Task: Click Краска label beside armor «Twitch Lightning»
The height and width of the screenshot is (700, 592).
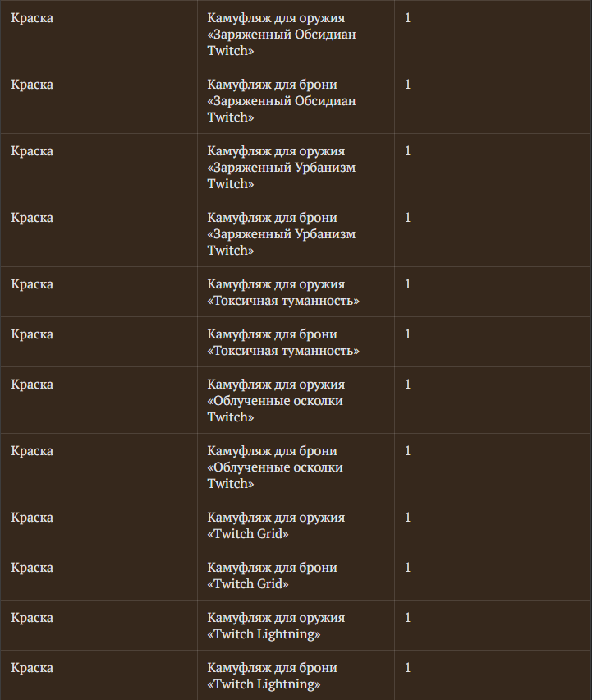Action: (x=32, y=668)
